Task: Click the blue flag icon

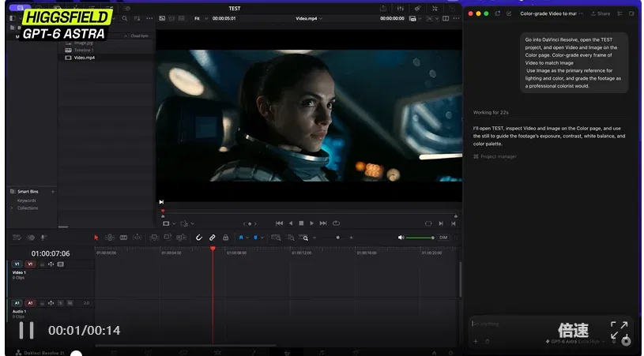Action: (241, 238)
